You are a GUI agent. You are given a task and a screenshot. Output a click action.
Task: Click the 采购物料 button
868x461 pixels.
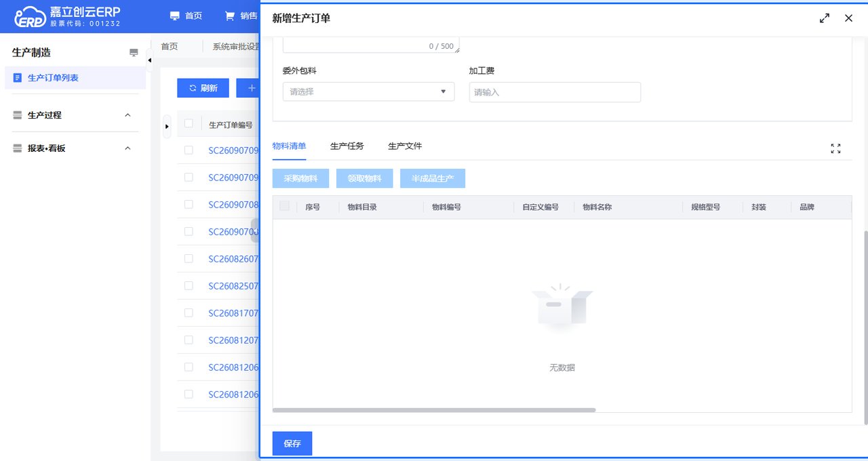click(x=300, y=179)
